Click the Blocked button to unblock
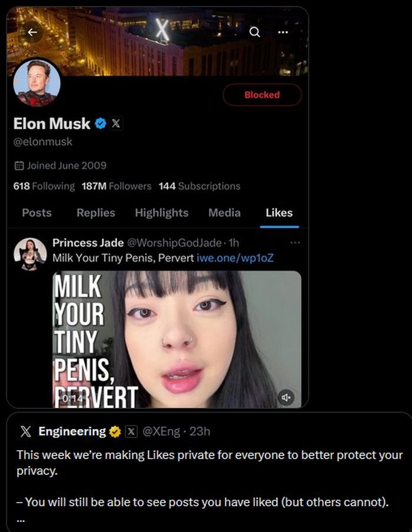The height and width of the screenshot is (532, 412). 262,95
